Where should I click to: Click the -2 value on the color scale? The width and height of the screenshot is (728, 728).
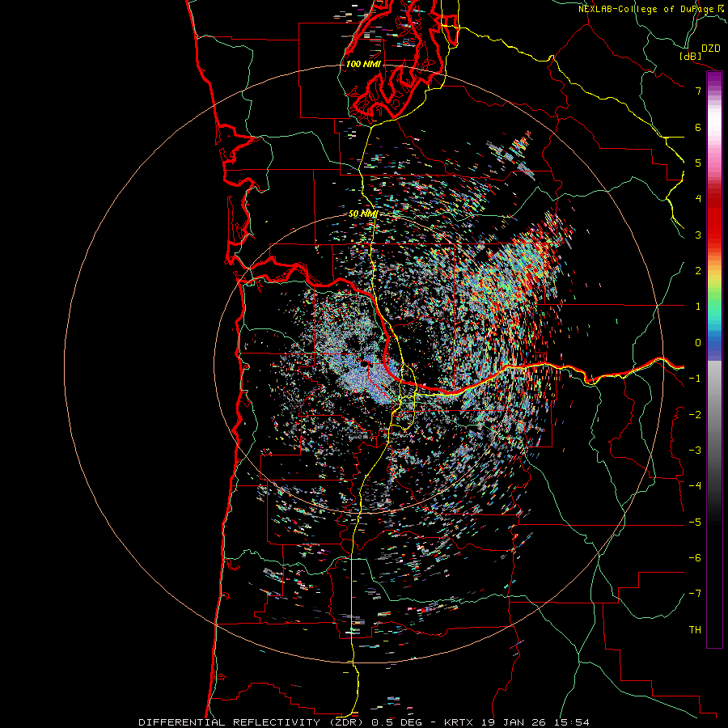pos(695,415)
